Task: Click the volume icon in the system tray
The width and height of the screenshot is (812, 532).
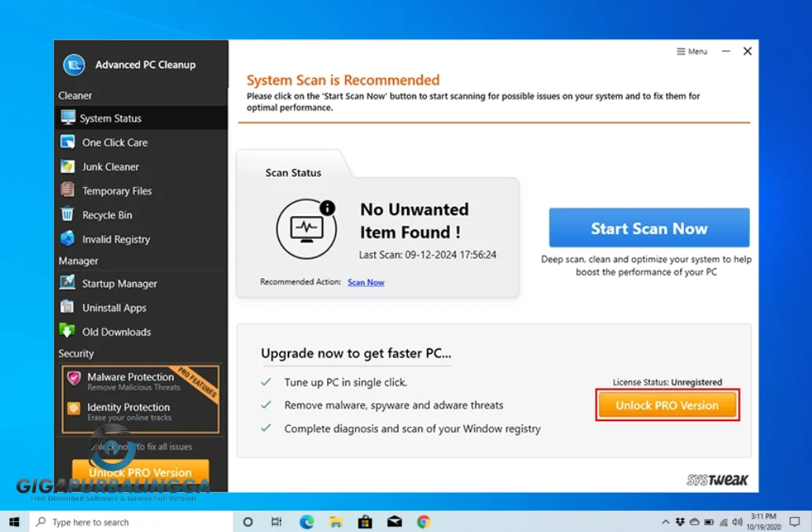Action: click(x=737, y=522)
